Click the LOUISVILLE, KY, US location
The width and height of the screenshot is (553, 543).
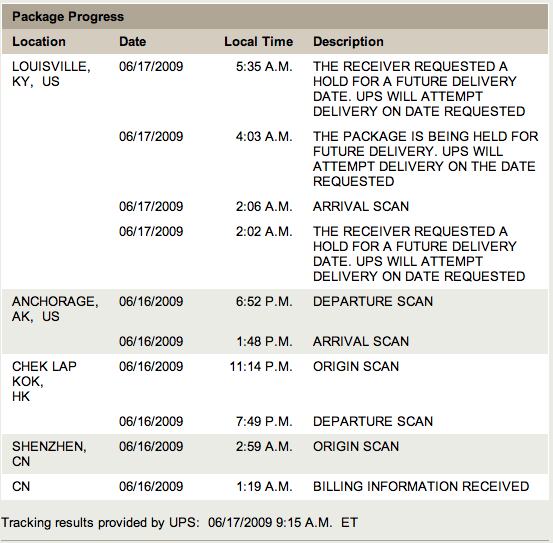51,74
